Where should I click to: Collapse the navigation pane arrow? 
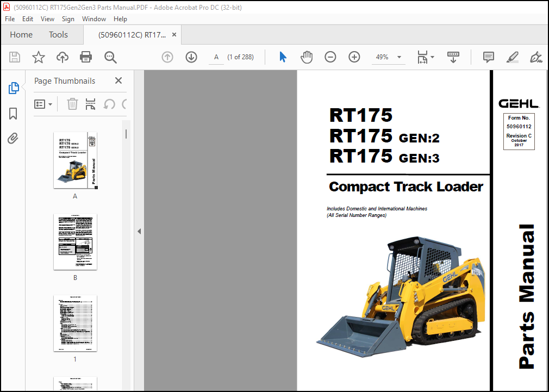[x=139, y=231]
